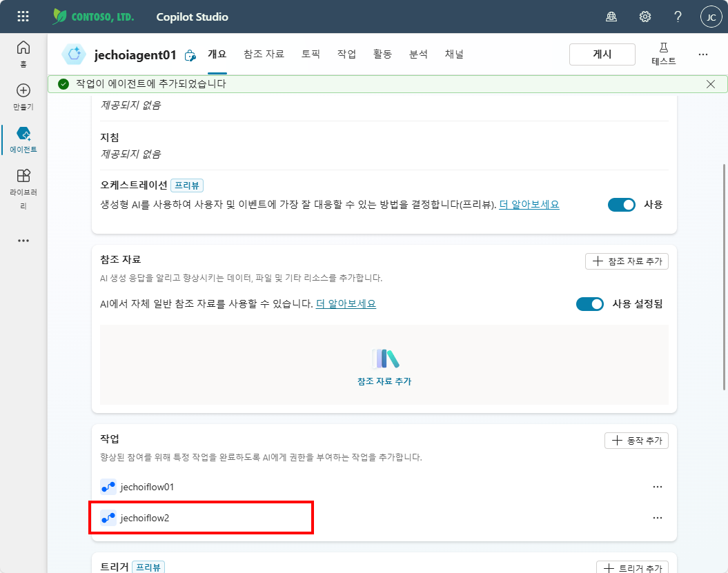
Task: Click the books illustration in the knowledge area
Action: 385,358
